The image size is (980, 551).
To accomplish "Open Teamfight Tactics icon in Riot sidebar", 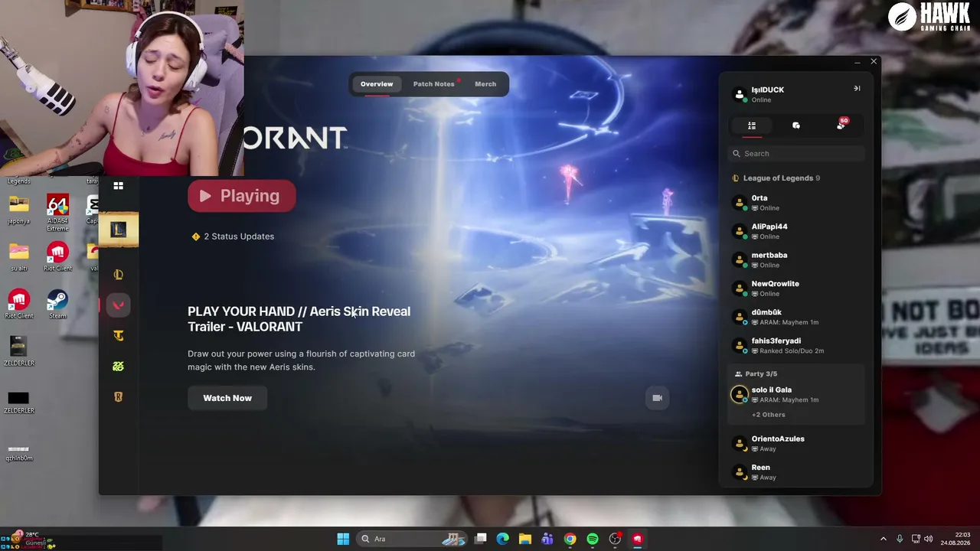I will tap(119, 336).
